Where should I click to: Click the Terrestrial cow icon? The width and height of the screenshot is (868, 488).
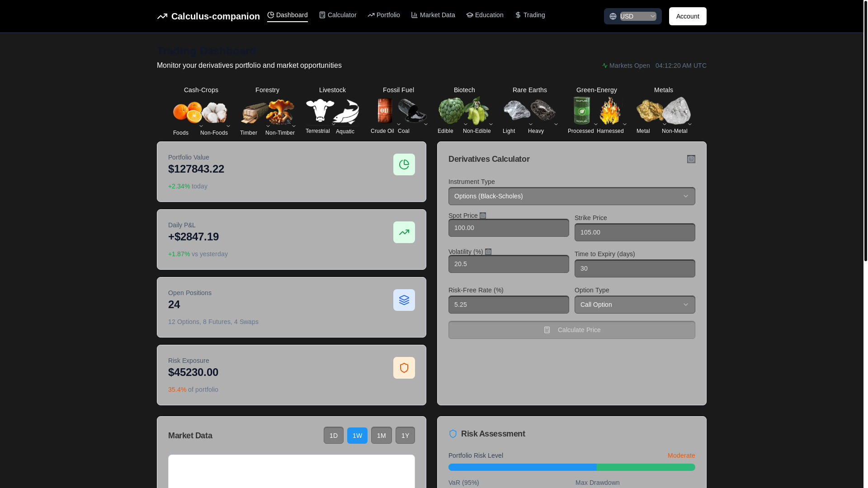[x=320, y=110]
